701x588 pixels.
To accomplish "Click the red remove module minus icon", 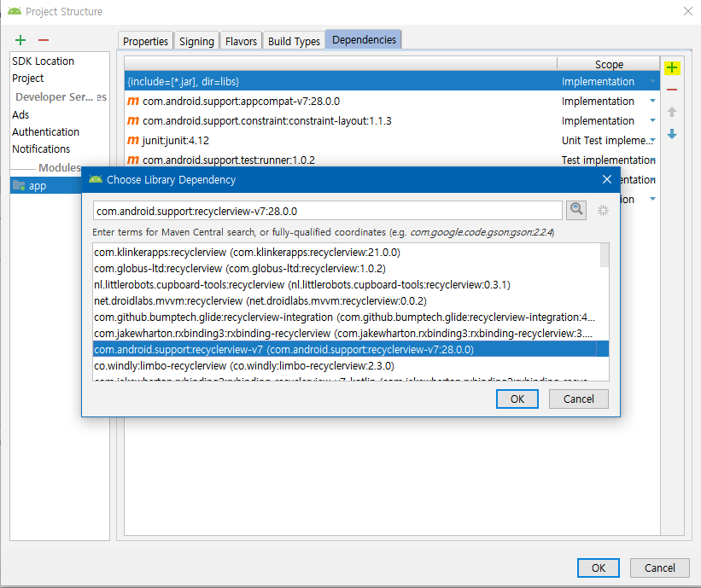I will coord(44,40).
